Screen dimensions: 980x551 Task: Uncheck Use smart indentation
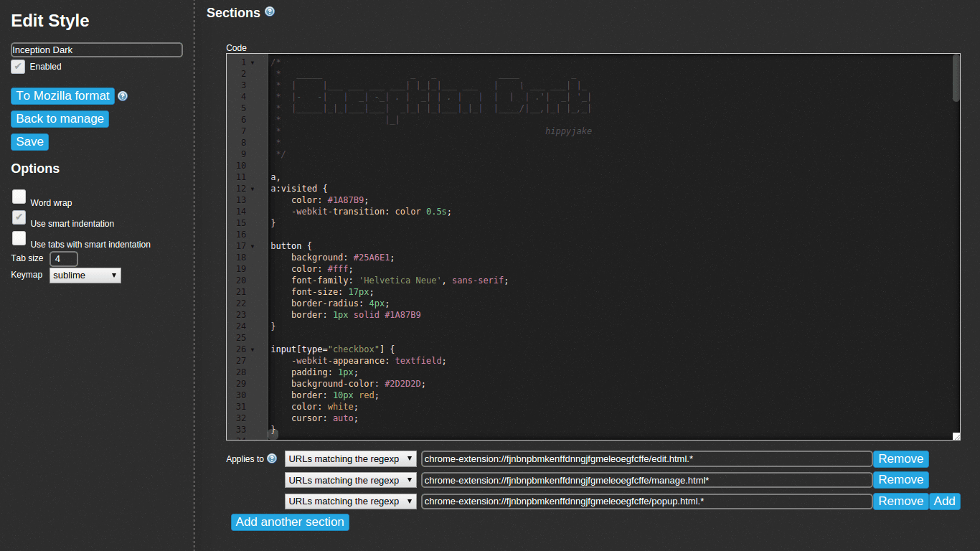(19, 218)
